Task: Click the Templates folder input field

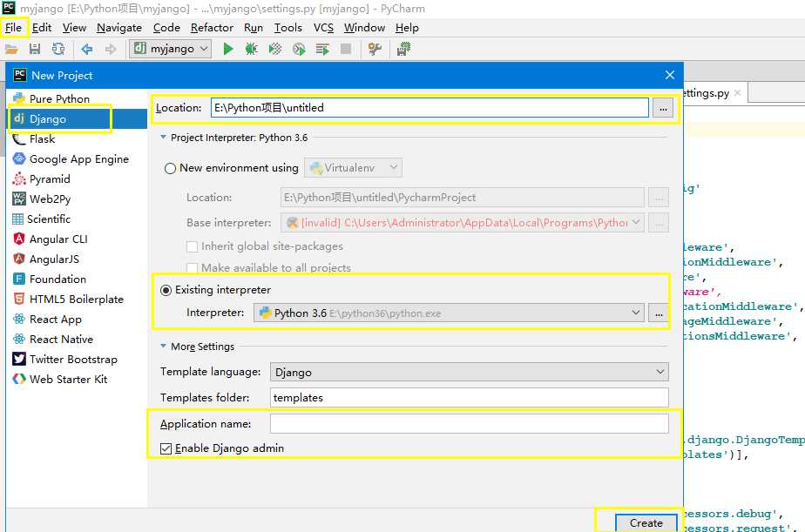Action: (x=470, y=398)
